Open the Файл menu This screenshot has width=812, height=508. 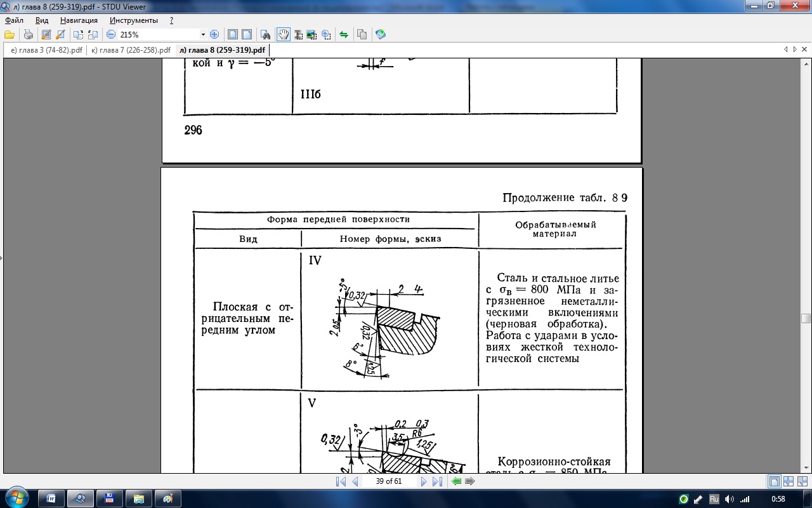pos(14,20)
